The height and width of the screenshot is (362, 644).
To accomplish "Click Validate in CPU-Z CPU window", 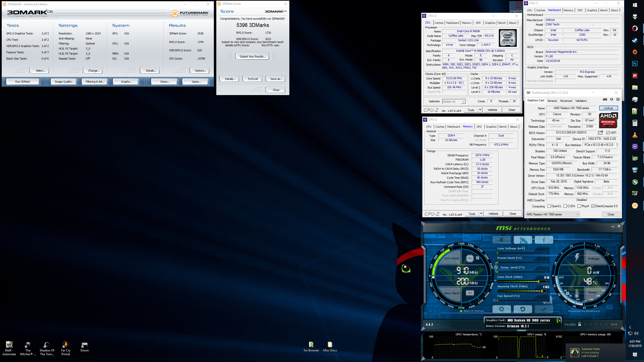I will 492,110.
